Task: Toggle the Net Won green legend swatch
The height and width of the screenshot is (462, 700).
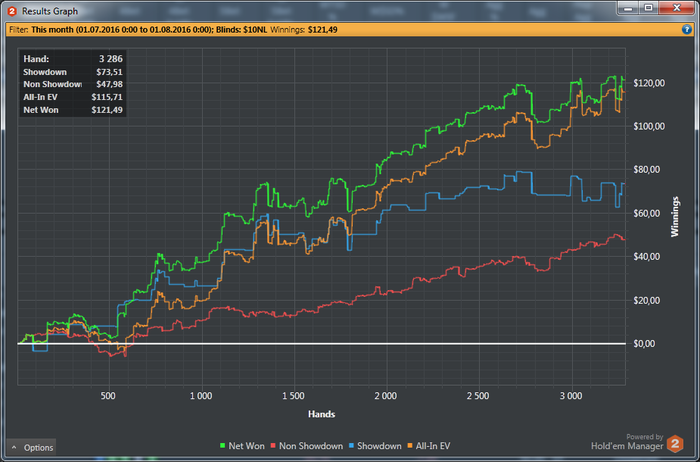Action: tap(223, 445)
